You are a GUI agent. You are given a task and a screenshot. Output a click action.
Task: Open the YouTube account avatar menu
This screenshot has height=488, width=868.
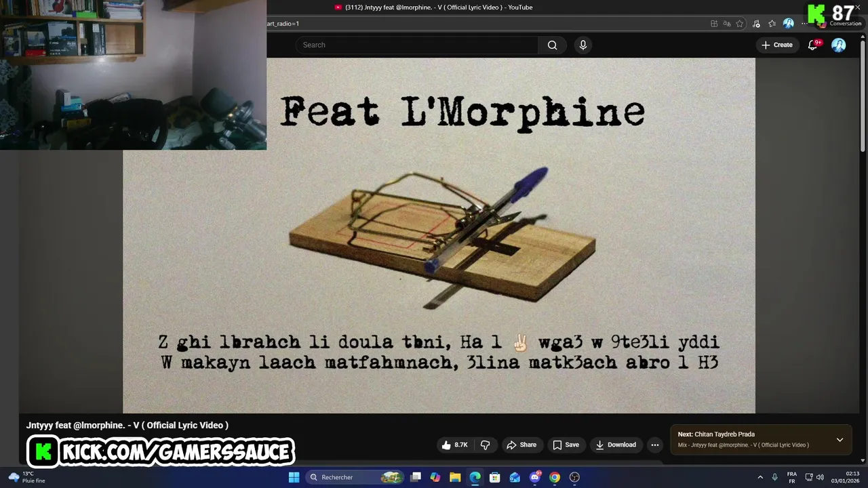point(839,45)
